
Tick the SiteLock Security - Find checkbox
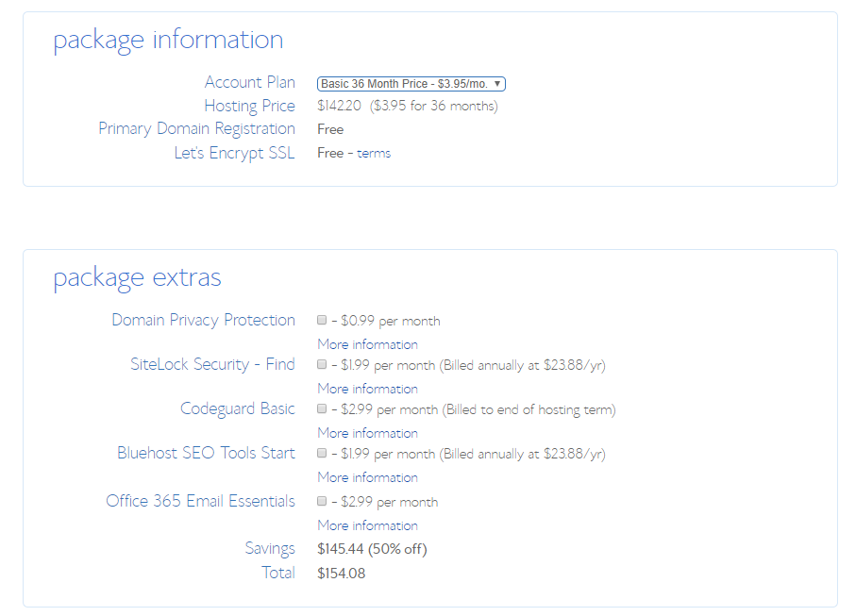pos(322,364)
